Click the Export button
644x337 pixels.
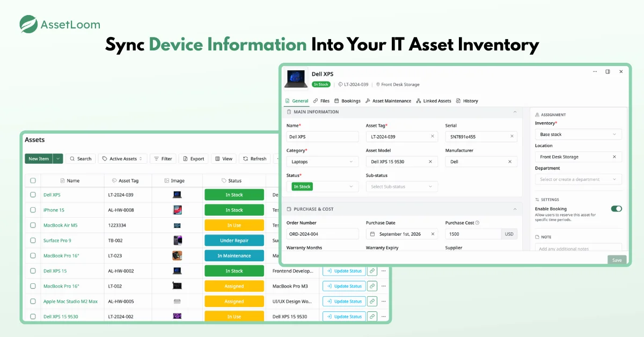click(x=193, y=159)
